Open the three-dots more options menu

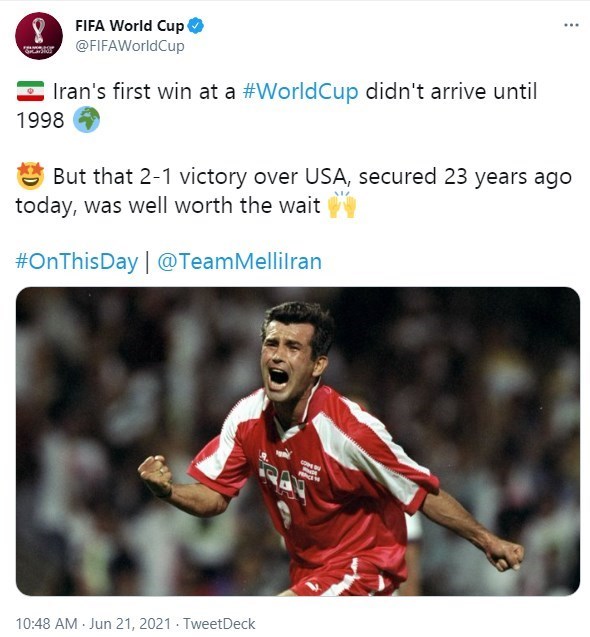click(571, 25)
